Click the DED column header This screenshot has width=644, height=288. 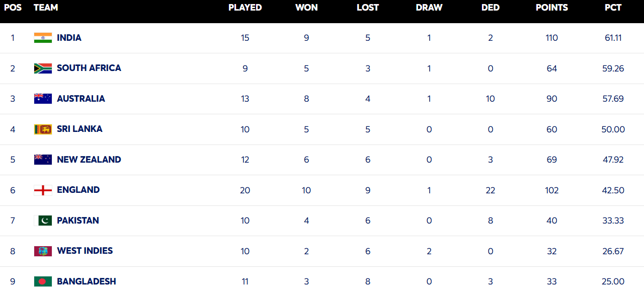[490, 8]
